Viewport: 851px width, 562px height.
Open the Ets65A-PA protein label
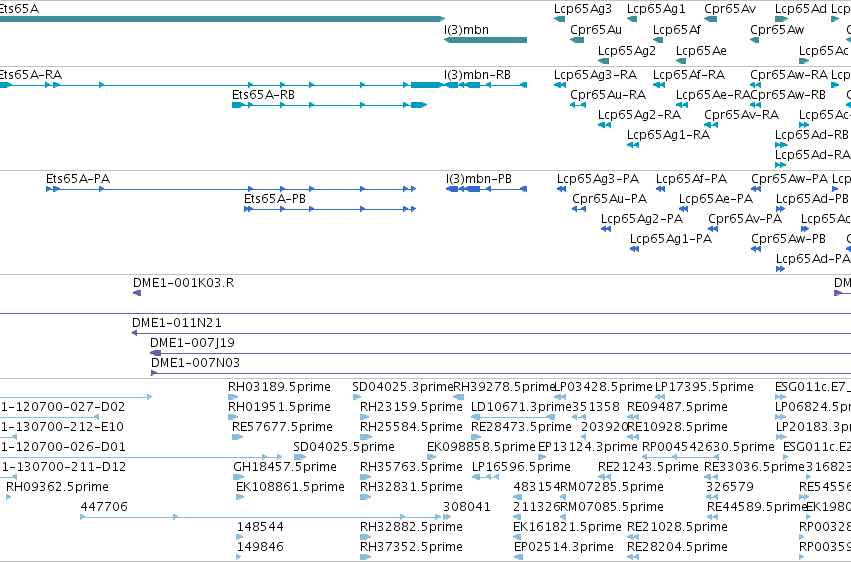point(78,178)
